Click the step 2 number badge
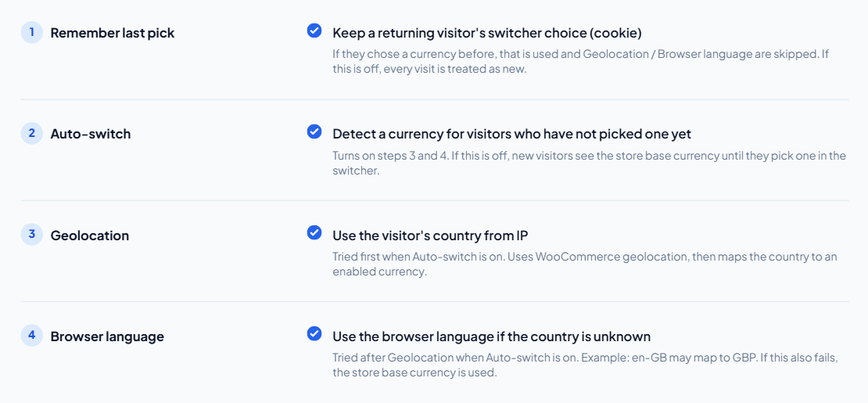This screenshot has height=403, width=868. [31, 133]
